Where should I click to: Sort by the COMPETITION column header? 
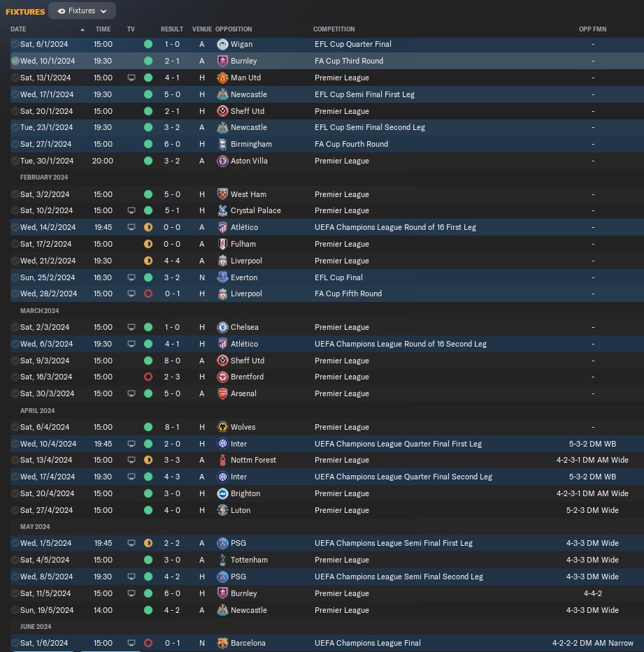[334, 29]
